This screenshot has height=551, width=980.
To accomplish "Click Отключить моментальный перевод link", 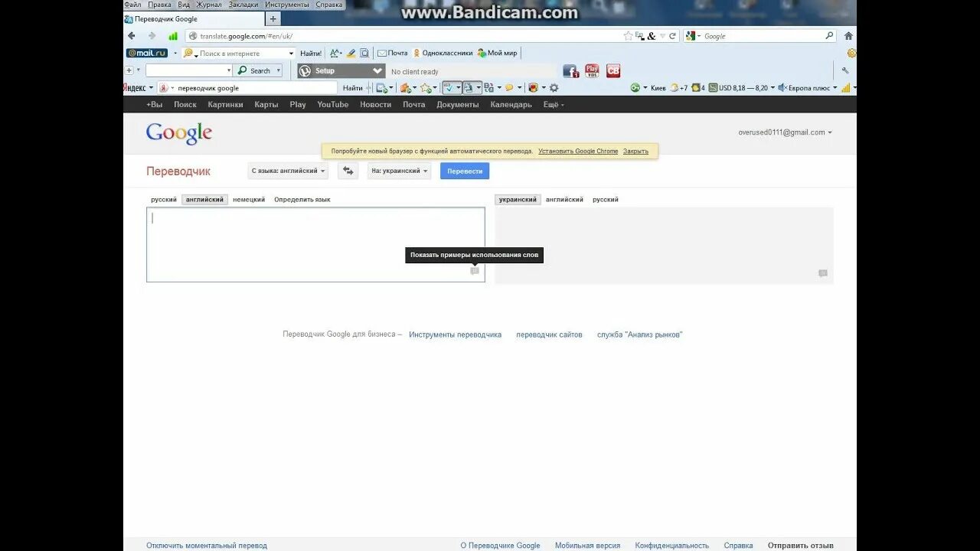I will tap(207, 546).
